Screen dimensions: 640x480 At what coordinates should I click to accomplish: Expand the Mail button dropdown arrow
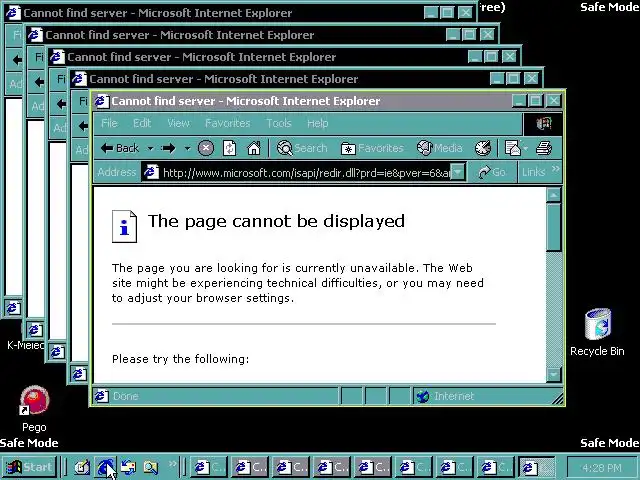(x=526, y=148)
